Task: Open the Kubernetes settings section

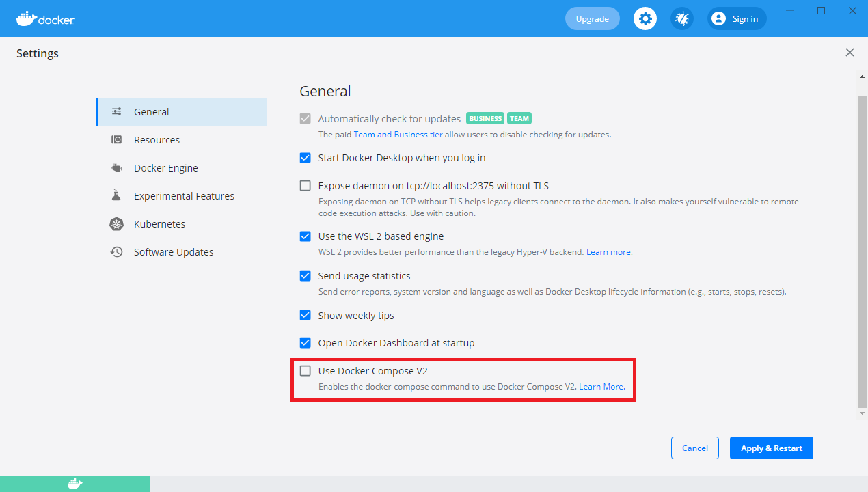Action: (x=181, y=224)
